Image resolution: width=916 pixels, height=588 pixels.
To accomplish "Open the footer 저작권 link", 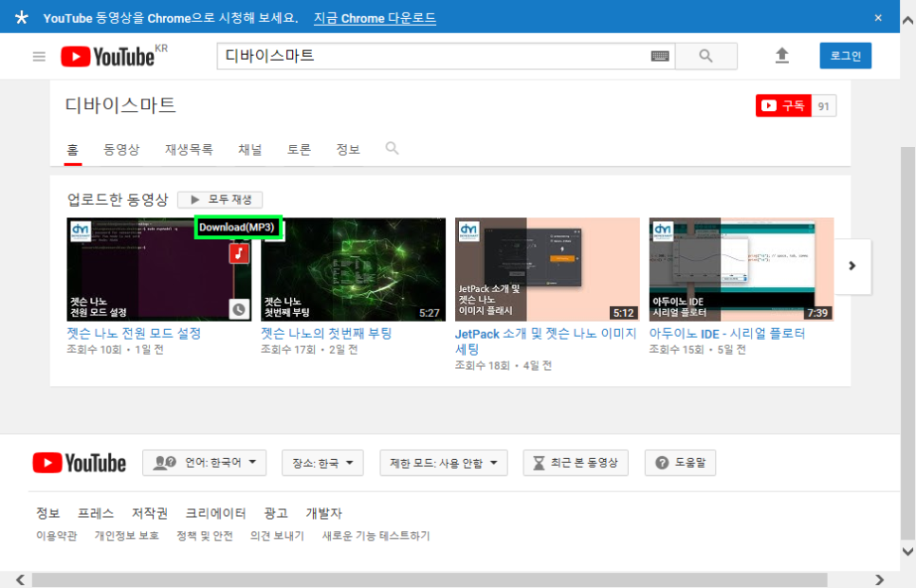I will pos(150,513).
